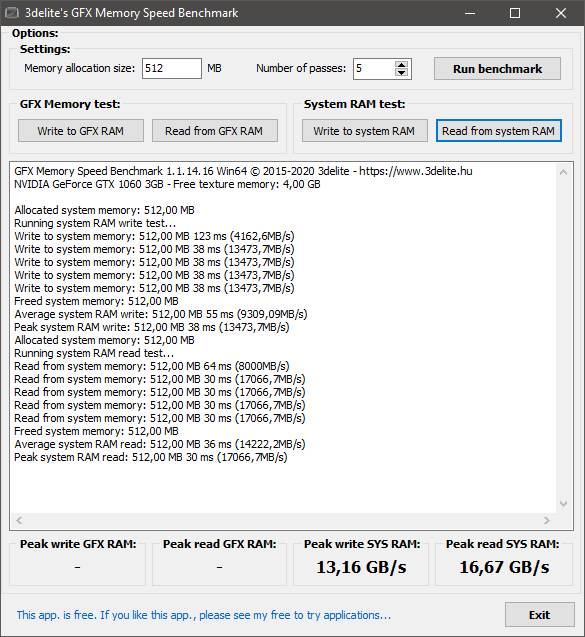The height and width of the screenshot is (637, 585).
Task: Click the log header line with 3delite URL
Action: click(243, 171)
